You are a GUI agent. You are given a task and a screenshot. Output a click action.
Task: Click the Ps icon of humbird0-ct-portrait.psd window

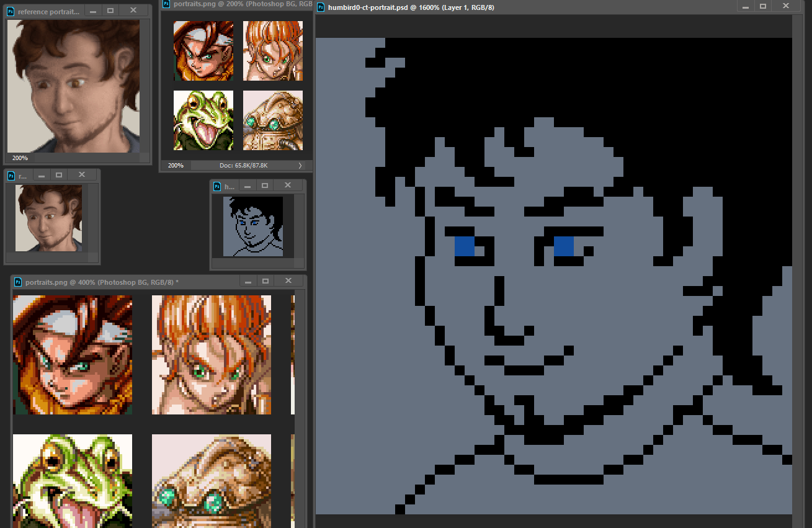pos(321,7)
